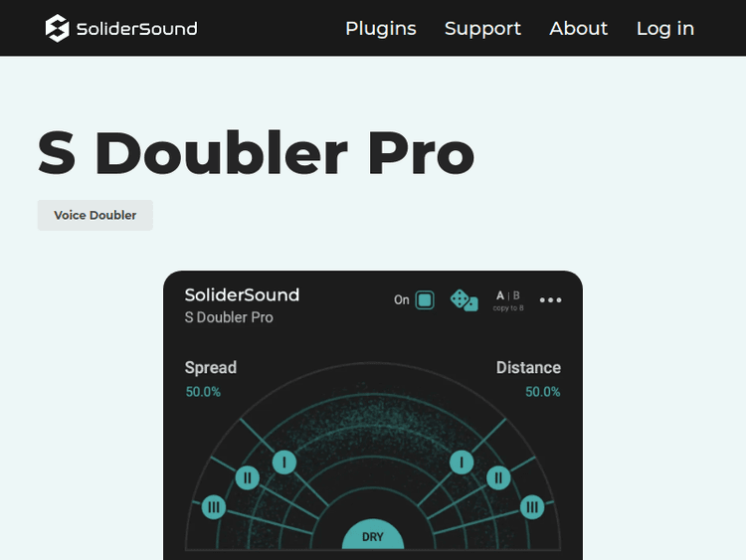This screenshot has height=560, width=746.
Task: Click the dice randomize icon
Action: click(464, 300)
